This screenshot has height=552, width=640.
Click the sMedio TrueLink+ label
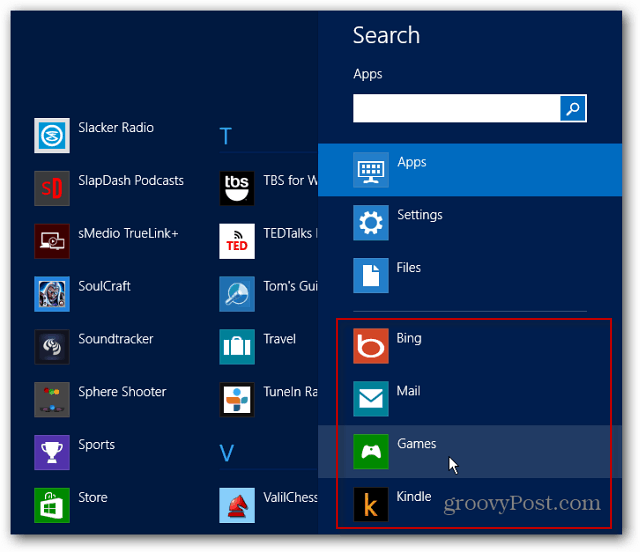click(128, 233)
